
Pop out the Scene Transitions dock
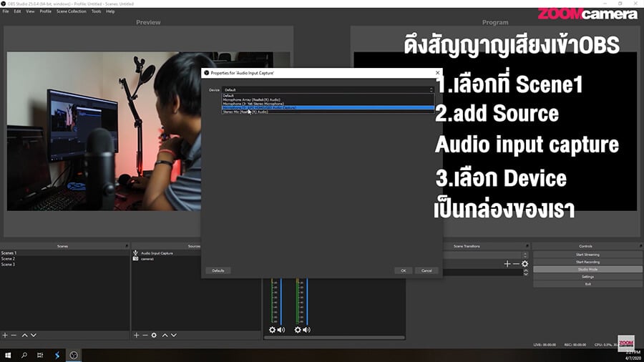pos(527,246)
